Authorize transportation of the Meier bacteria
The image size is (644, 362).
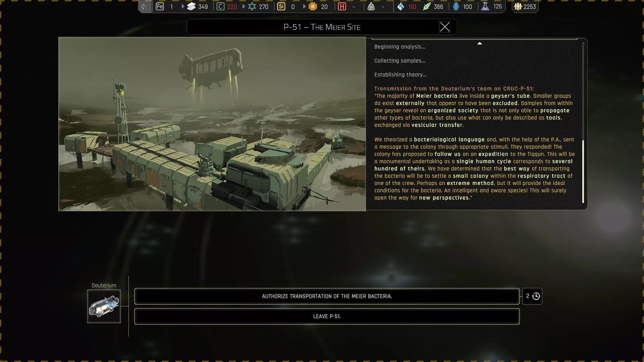pyautogui.click(x=327, y=296)
